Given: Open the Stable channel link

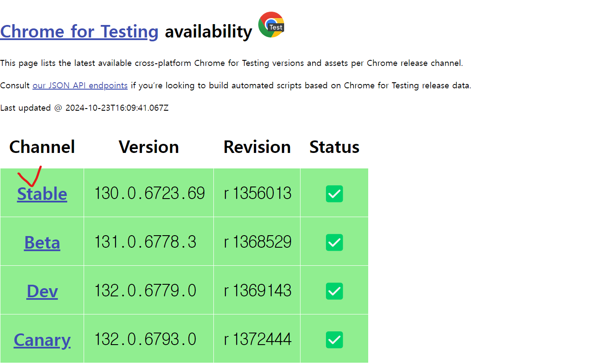Looking at the screenshot, I should click(42, 194).
